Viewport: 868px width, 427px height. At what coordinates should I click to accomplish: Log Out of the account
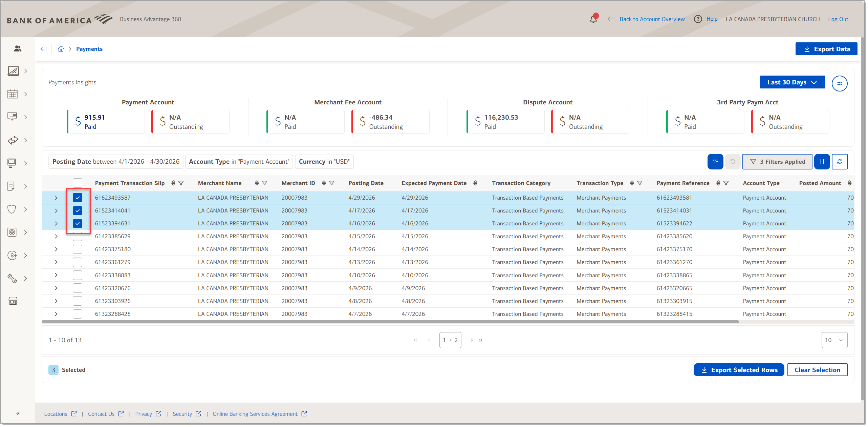pyautogui.click(x=838, y=19)
